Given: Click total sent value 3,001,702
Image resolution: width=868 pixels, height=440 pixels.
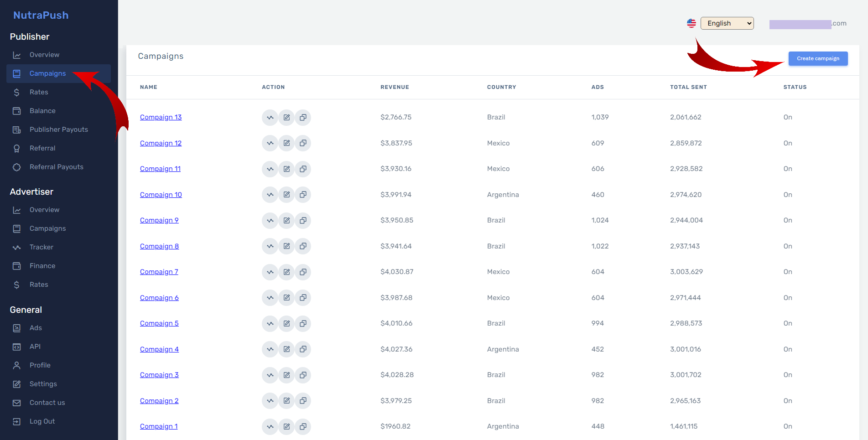Looking at the screenshot, I should 686,375.
